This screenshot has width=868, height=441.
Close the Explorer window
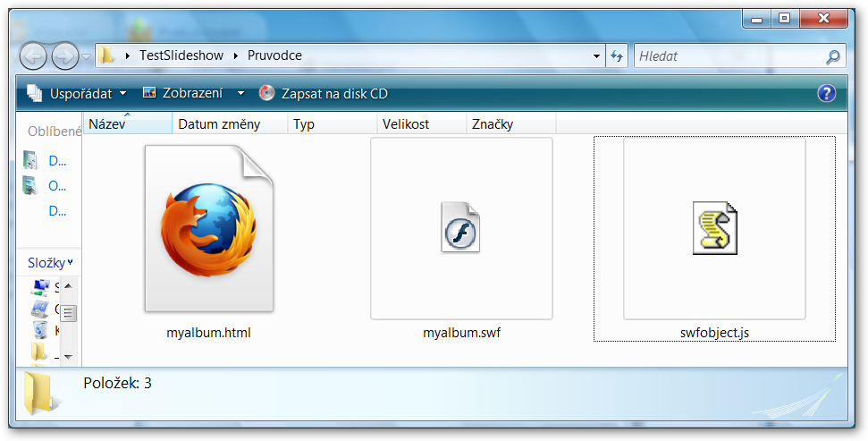[x=823, y=19]
